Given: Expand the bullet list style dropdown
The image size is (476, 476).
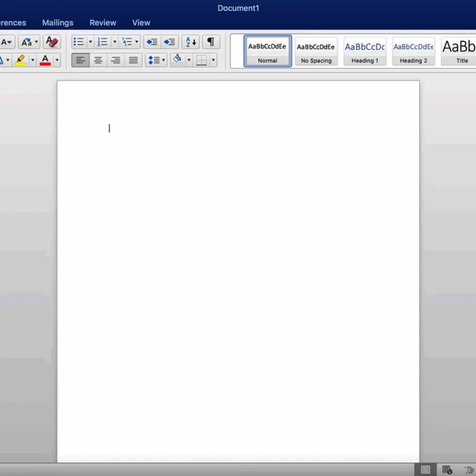Looking at the screenshot, I should (90, 42).
